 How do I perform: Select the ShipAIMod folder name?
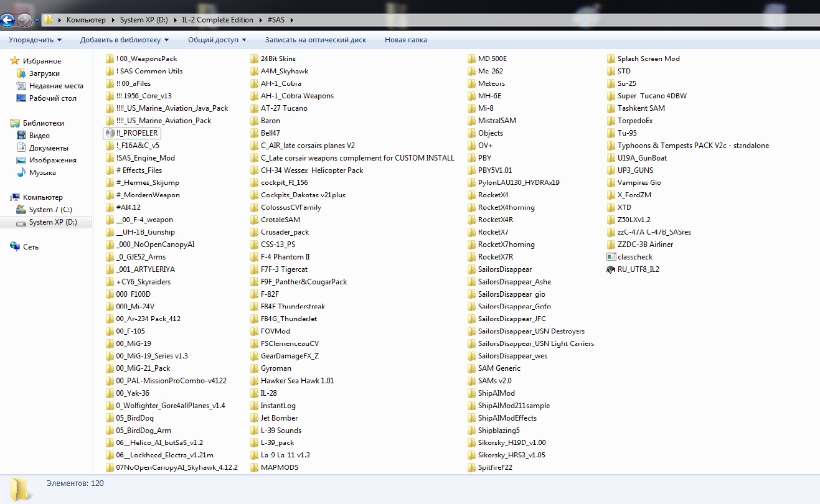coord(497,393)
